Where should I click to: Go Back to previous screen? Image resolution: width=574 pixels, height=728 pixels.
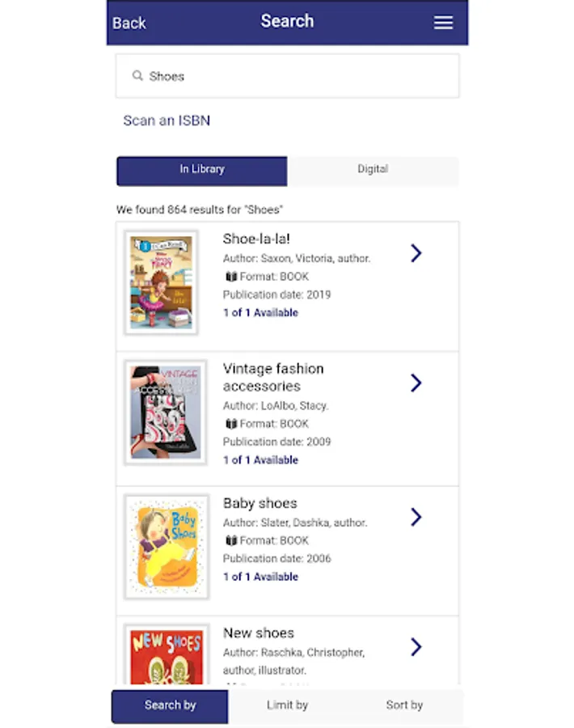coord(129,23)
